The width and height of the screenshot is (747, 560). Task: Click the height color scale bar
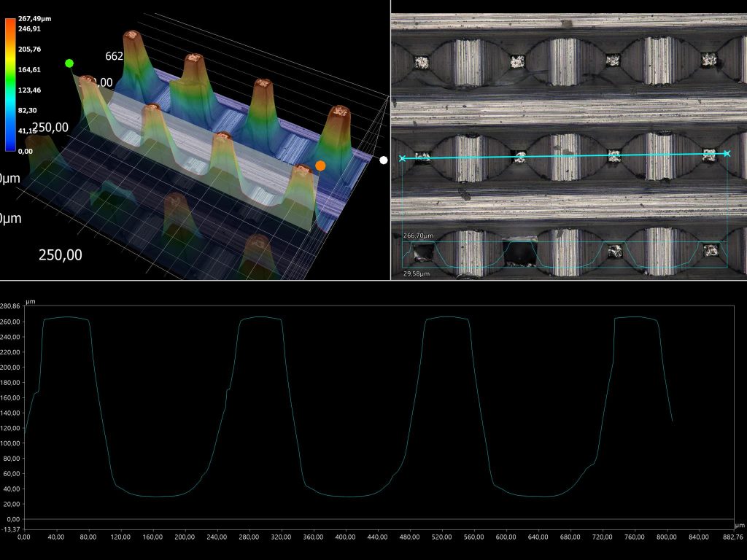click(x=9, y=84)
